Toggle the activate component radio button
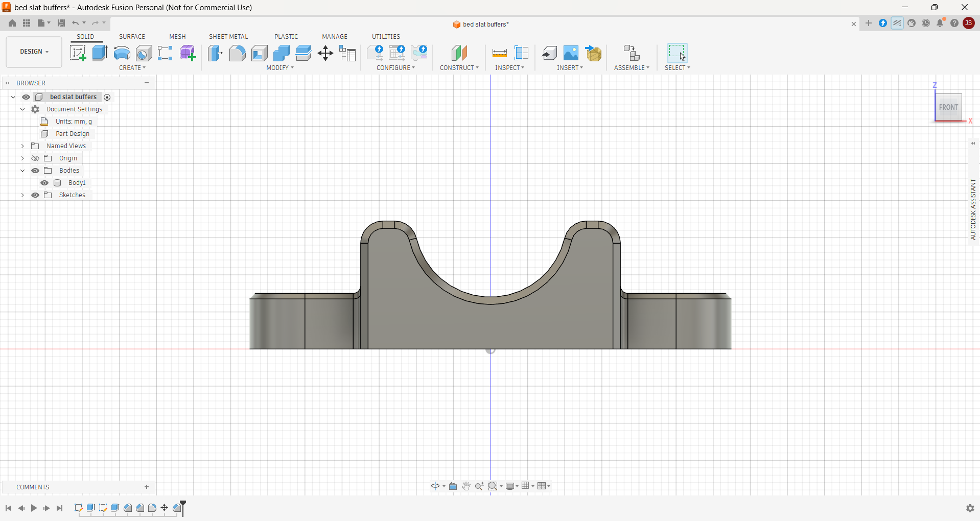The width and height of the screenshot is (980, 521). 107,97
